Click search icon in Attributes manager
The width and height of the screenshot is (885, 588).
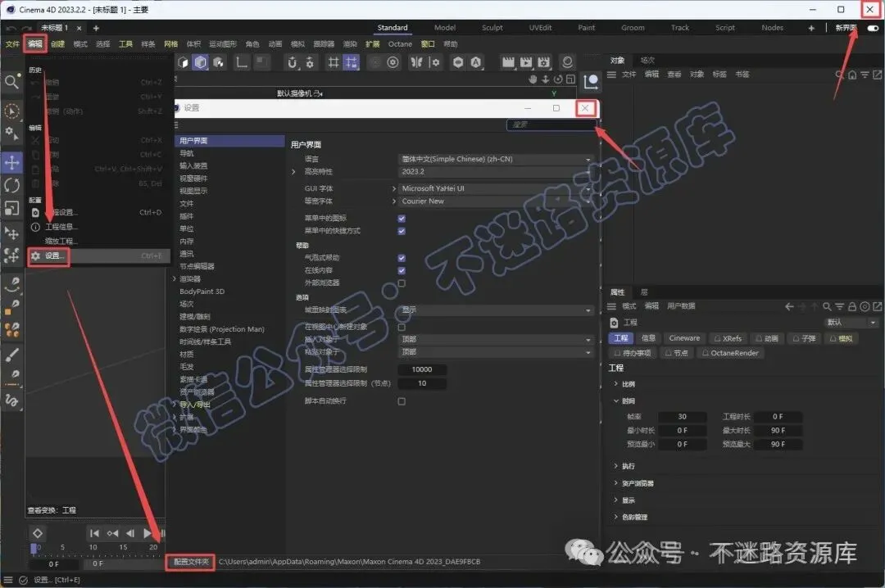(x=827, y=306)
